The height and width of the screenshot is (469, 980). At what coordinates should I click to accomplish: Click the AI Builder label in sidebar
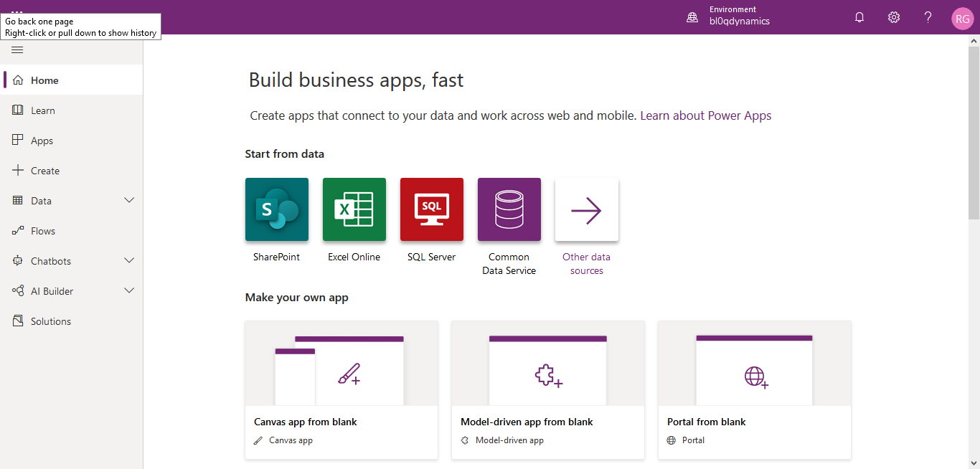(52, 291)
